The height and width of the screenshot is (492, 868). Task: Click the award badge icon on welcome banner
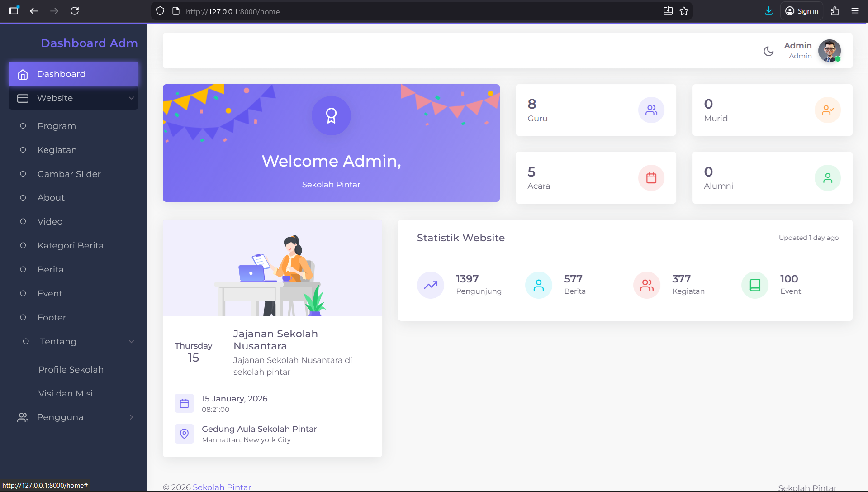(x=331, y=115)
